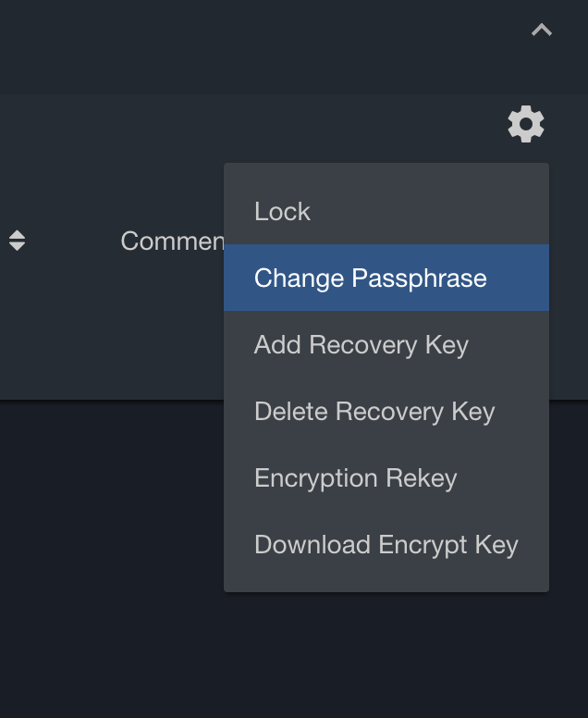Image resolution: width=588 pixels, height=718 pixels.
Task: Sort using the up-down arrows icon
Action: [x=17, y=241]
